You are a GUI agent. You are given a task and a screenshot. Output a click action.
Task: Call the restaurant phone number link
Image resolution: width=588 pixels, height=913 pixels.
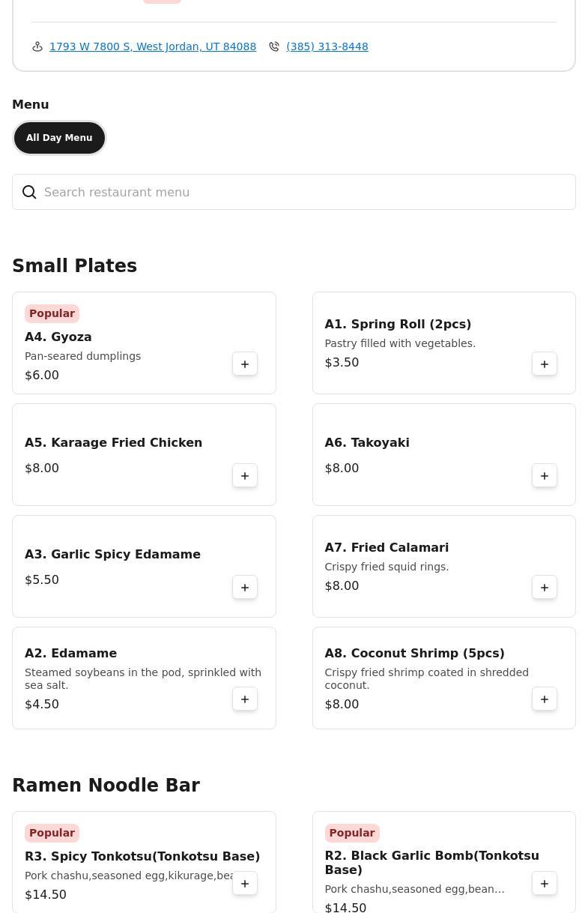tap(327, 46)
